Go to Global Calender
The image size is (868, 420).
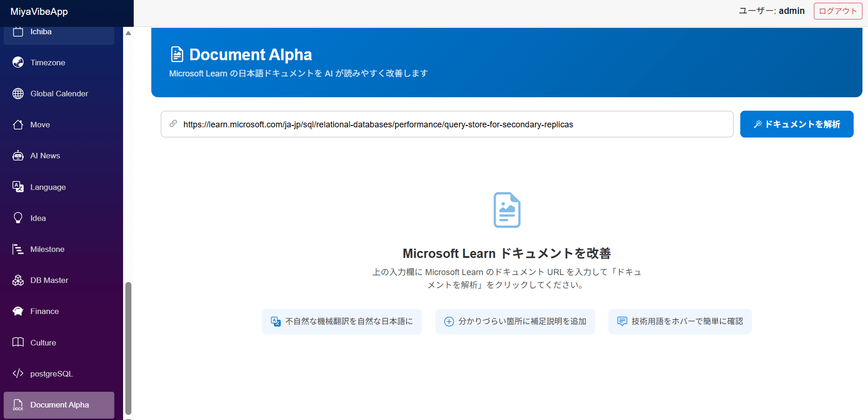pos(59,94)
